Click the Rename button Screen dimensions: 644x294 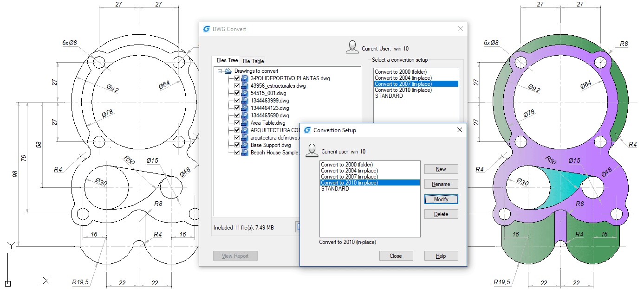click(x=441, y=184)
